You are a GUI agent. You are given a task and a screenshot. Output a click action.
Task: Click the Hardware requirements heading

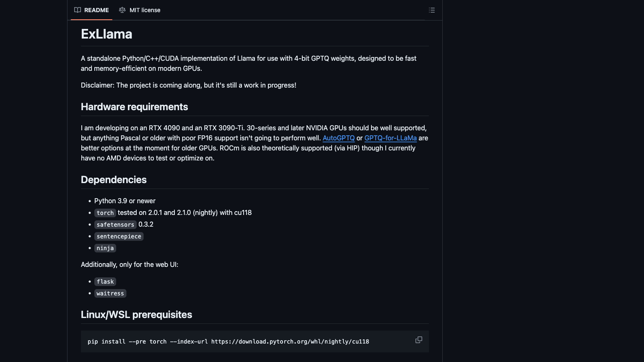pos(134,107)
